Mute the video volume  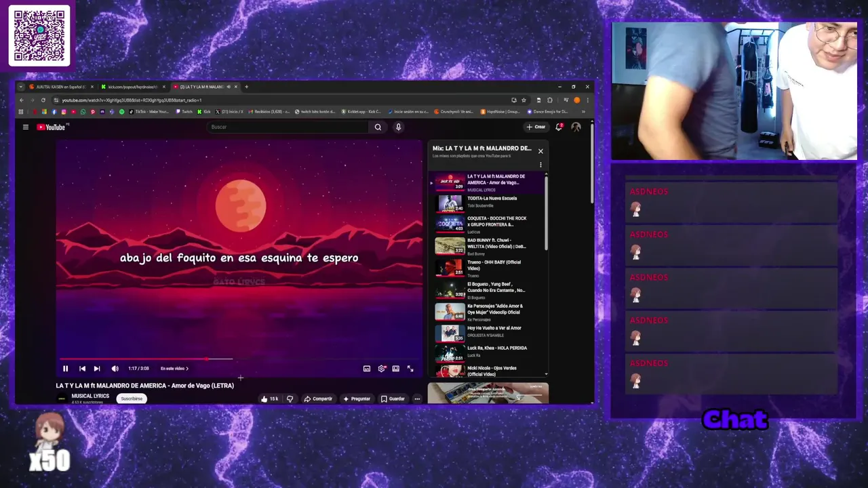(x=115, y=369)
